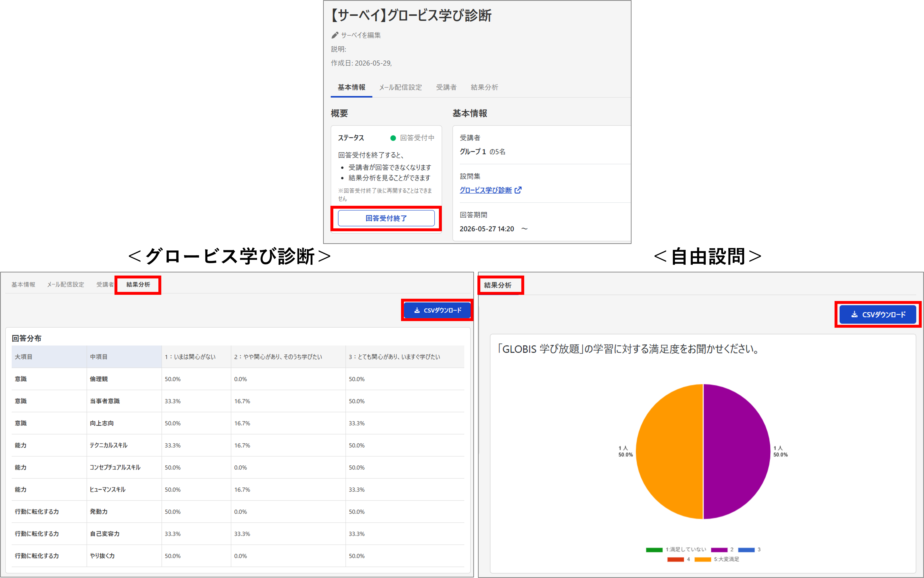The width and height of the screenshot is (924, 578).
Task: Click the orange legend swatch for 5:大変満足
Action: coord(703,559)
